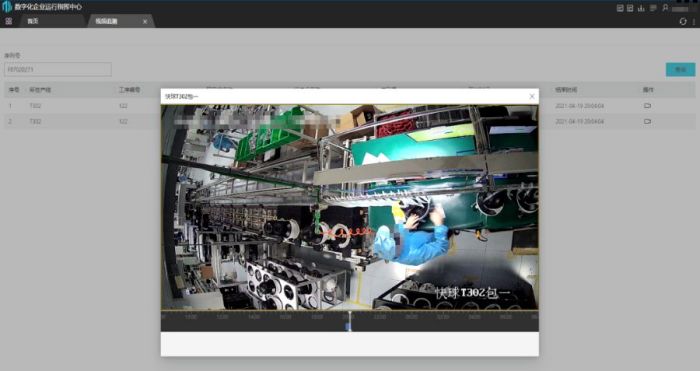Open the video icon in table row 2

coord(647,121)
